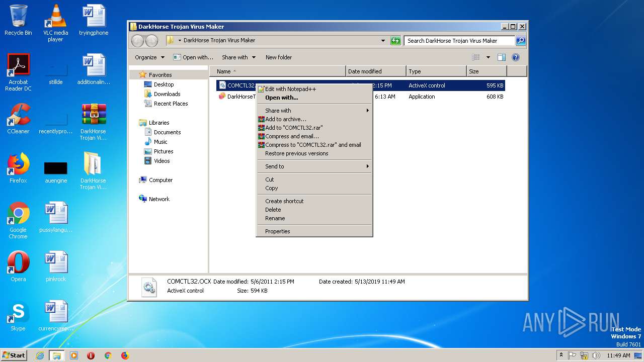Open Recycle Bin desktop icon
Screen dimensions: 644x362
18,20
